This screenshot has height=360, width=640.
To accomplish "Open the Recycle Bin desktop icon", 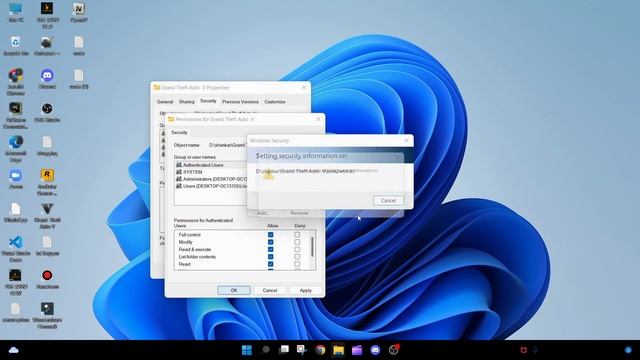I will [x=16, y=46].
